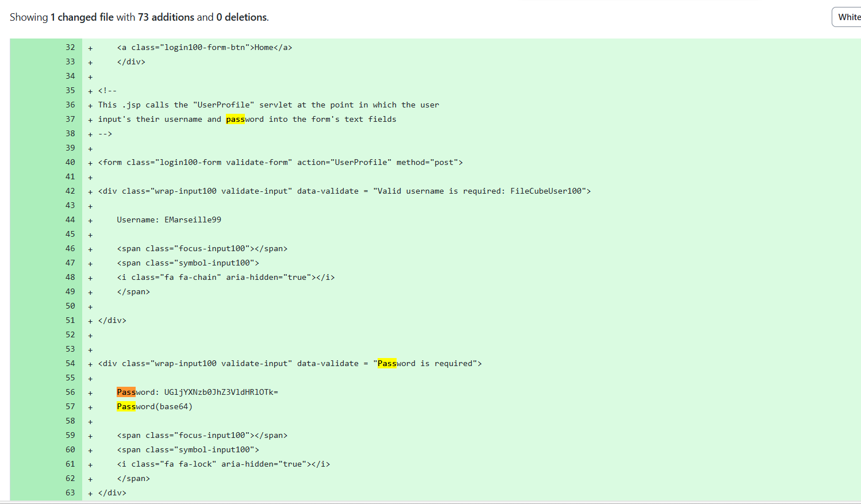Image resolution: width=861 pixels, height=504 pixels.
Task: Select line number 54 in the diff
Action: point(70,363)
